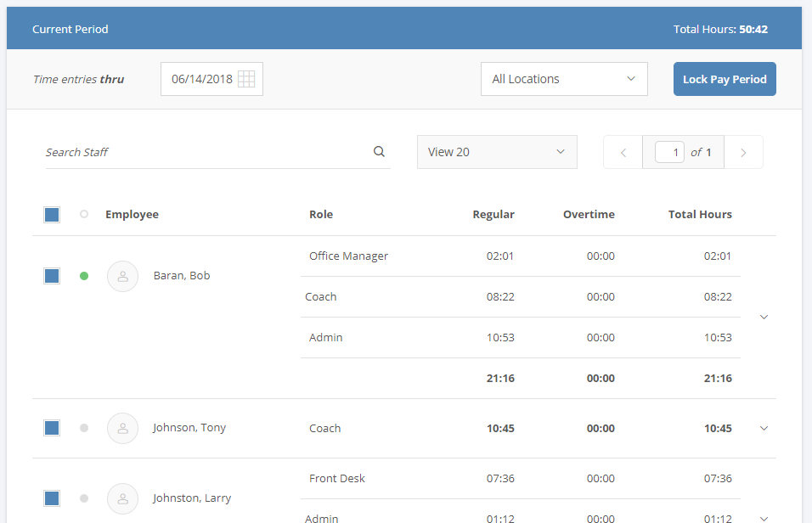The width and height of the screenshot is (812, 523).
Task: Open the calendar date picker icon
Action: (246, 79)
